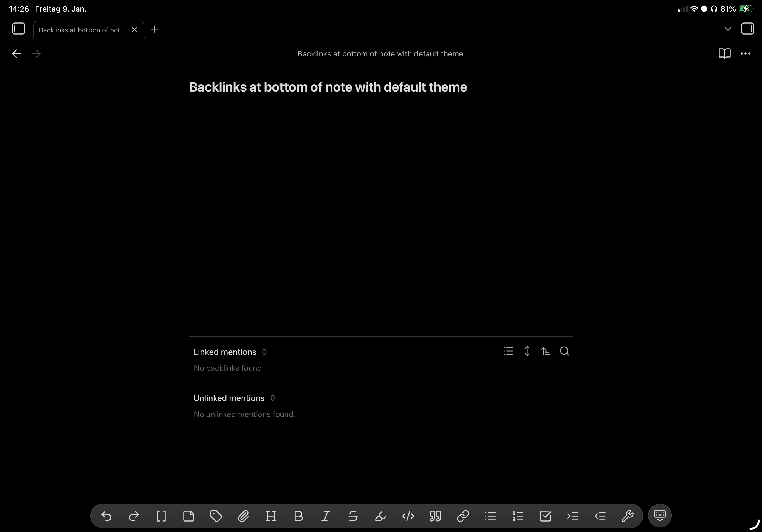This screenshot has height=532, width=762.
Task: Insert a tag with tag icon
Action: (216, 516)
